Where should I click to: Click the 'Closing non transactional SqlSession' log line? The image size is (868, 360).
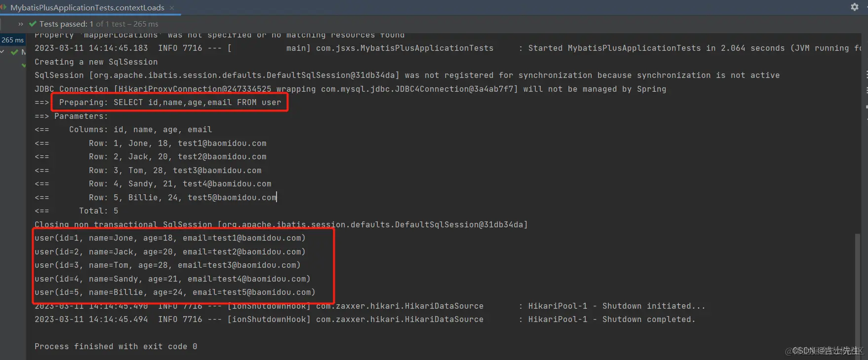(281, 224)
